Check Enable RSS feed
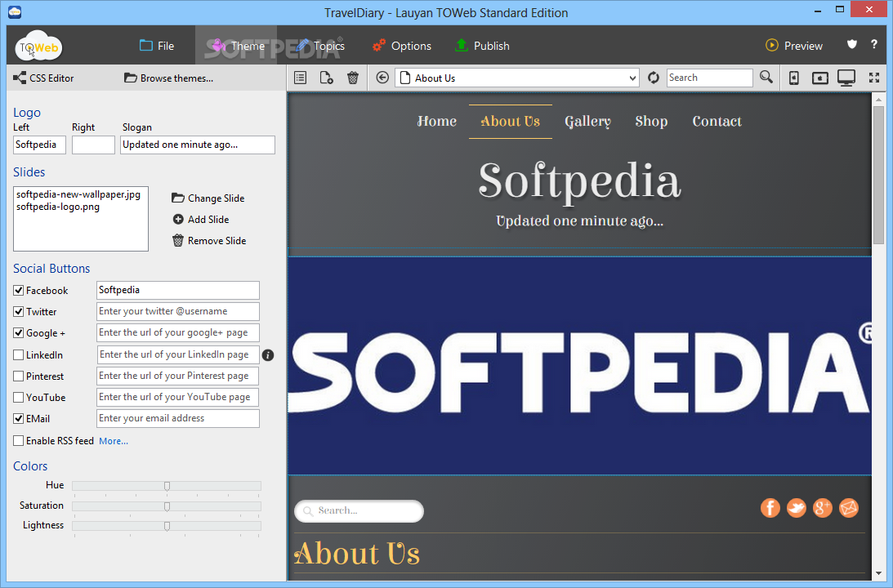Screen dimensions: 893x588 18,440
